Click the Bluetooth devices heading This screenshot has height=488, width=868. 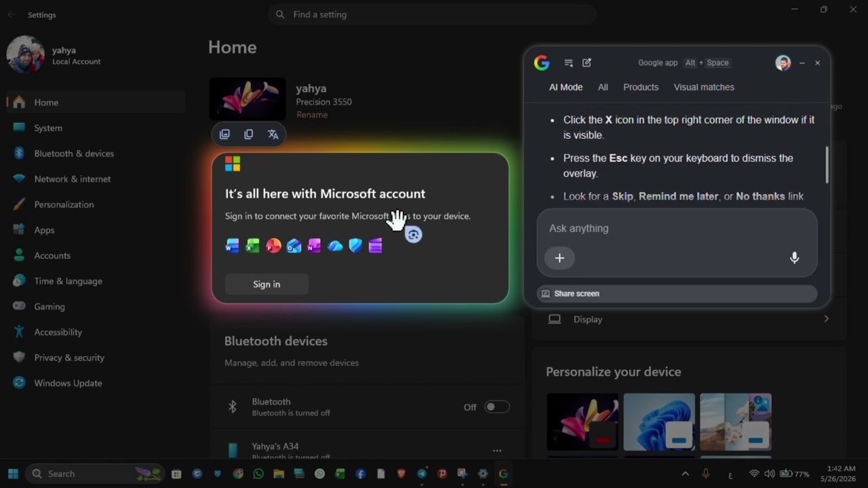[x=276, y=341]
